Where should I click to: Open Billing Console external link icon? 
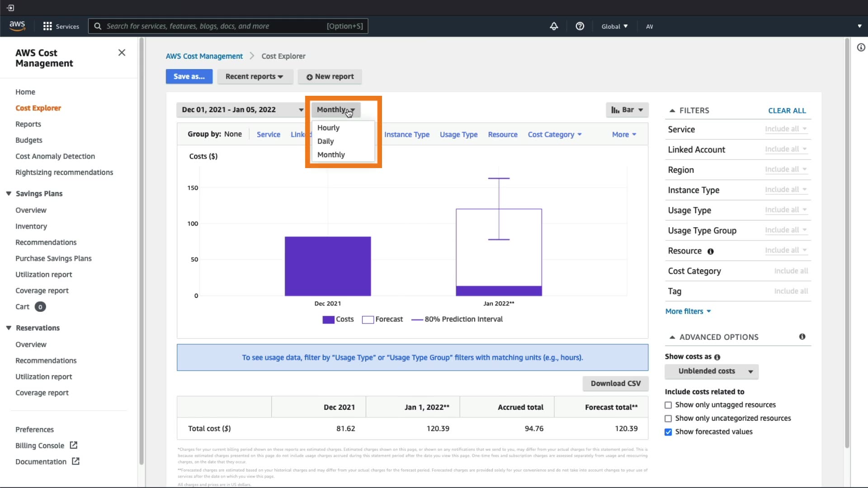[74, 445]
